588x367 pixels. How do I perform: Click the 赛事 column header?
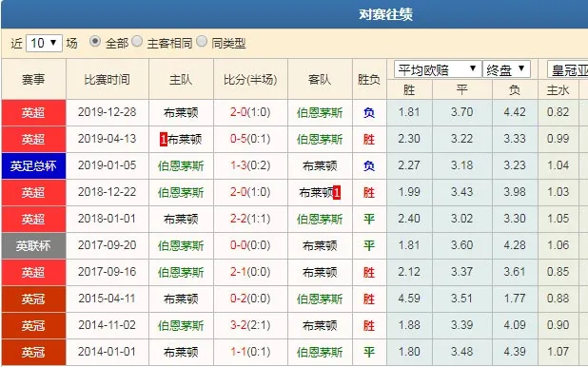click(x=33, y=79)
